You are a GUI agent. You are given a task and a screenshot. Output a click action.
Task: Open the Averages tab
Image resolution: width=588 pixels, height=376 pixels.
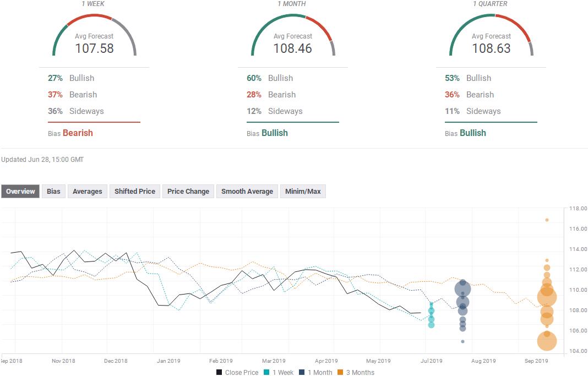pyautogui.click(x=88, y=192)
